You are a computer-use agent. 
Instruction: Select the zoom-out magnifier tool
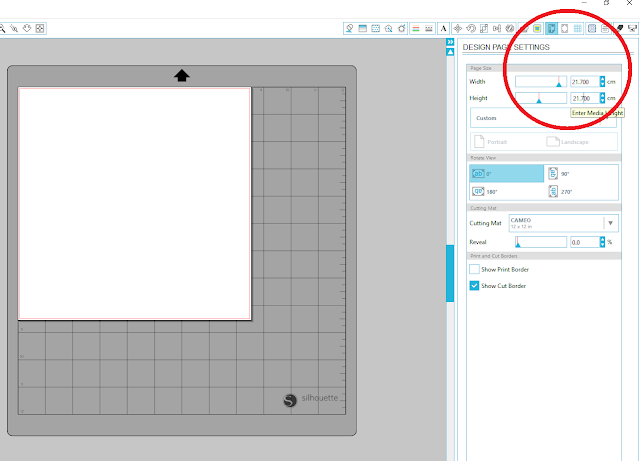(2, 28)
